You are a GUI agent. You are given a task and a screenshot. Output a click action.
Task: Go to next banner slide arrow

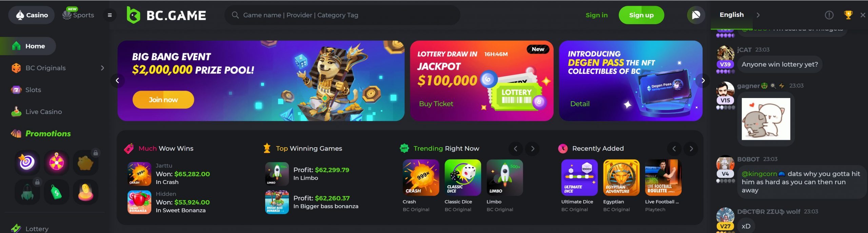point(703,80)
